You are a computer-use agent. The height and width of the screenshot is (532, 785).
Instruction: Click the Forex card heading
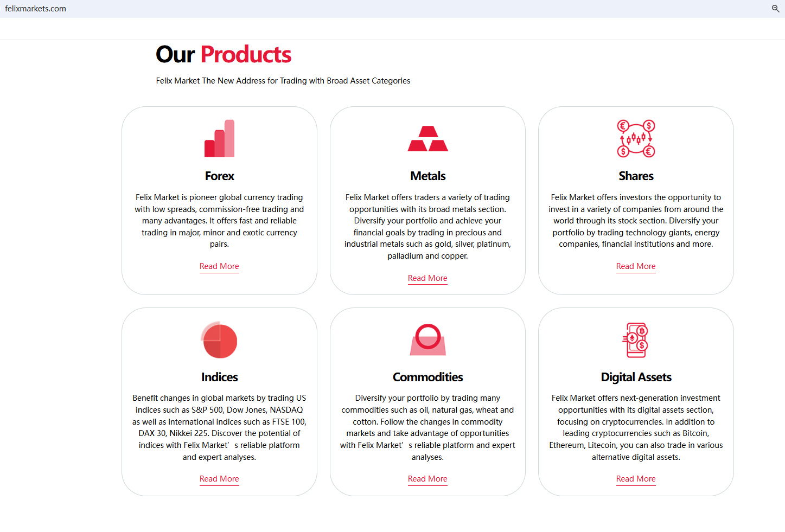click(219, 176)
